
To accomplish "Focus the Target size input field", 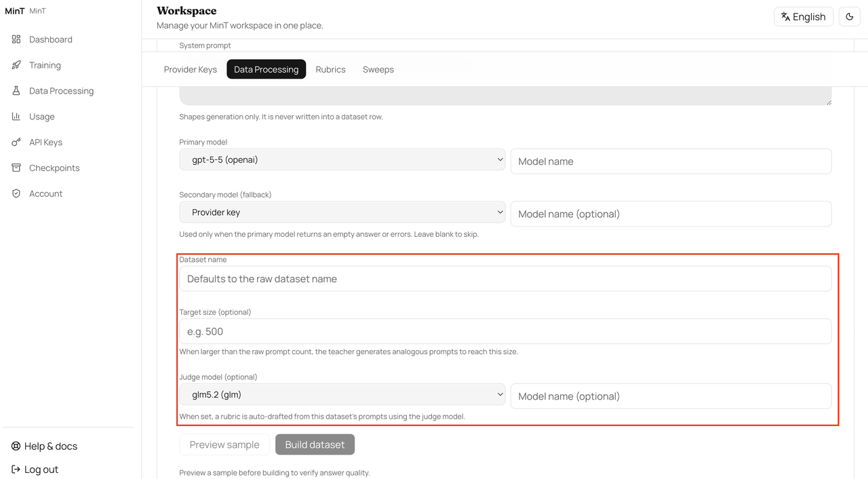I will pos(505,332).
